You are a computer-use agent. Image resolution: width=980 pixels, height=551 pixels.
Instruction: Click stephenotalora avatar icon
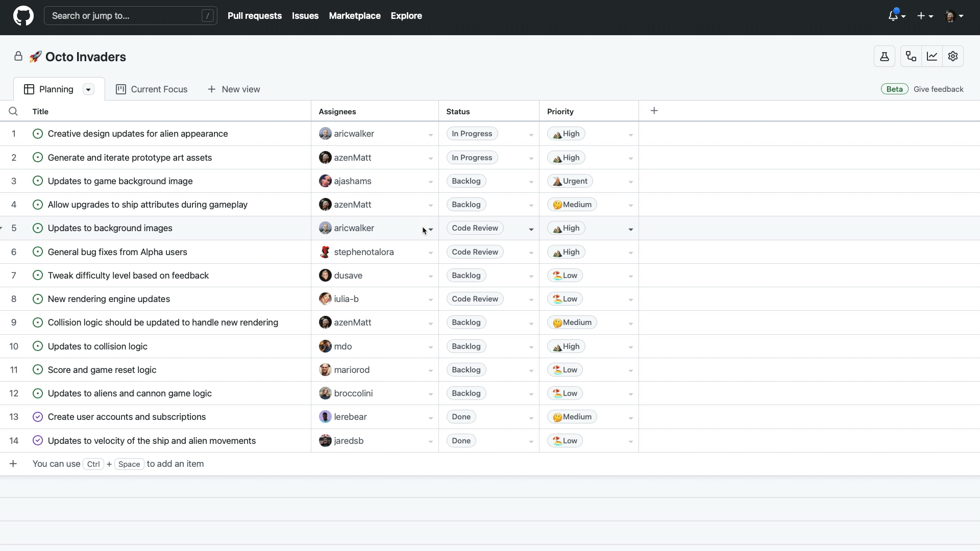tap(325, 252)
